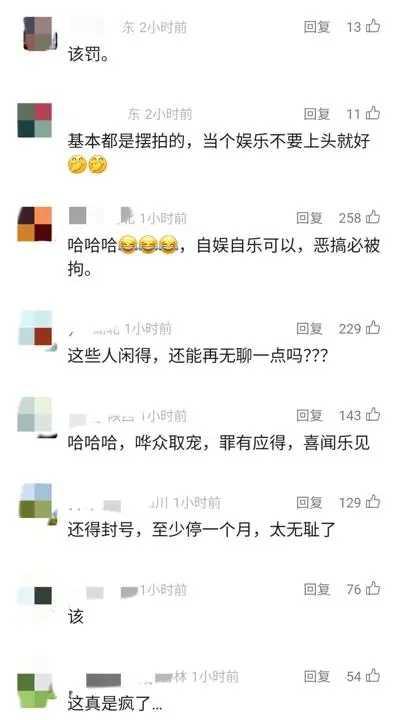Like the comment with 11 likes
404x720 pixels.
tap(373, 112)
